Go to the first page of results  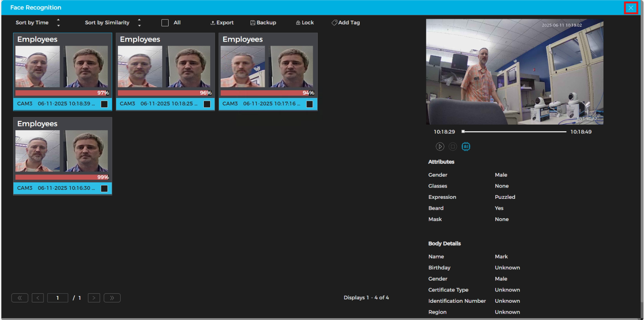click(x=20, y=298)
